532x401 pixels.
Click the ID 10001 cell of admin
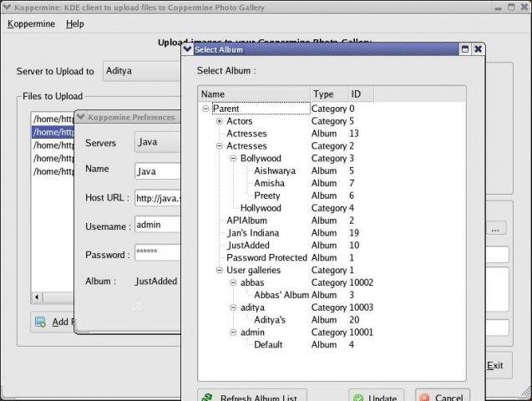tap(361, 332)
